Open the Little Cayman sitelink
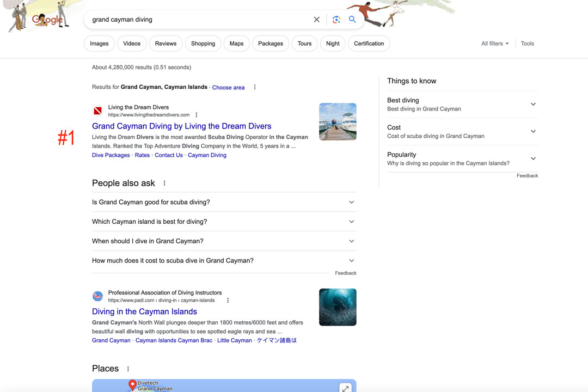The image size is (588, 392). pos(234,340)
